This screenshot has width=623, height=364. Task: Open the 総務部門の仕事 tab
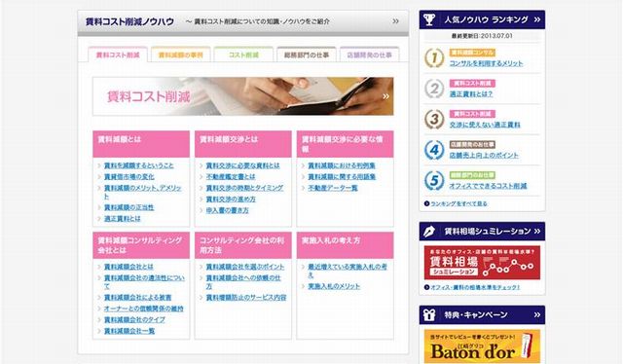point(307,55)
